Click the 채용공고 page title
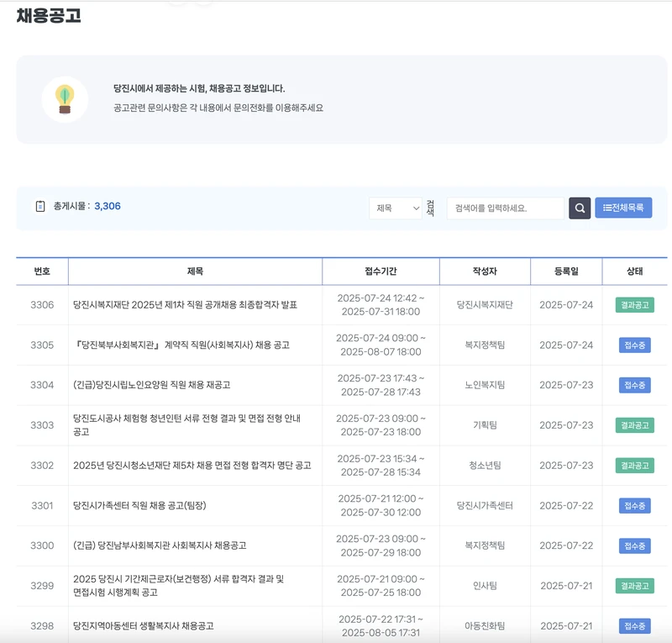Viewport: 672px width, 643px height. point(47,14)
